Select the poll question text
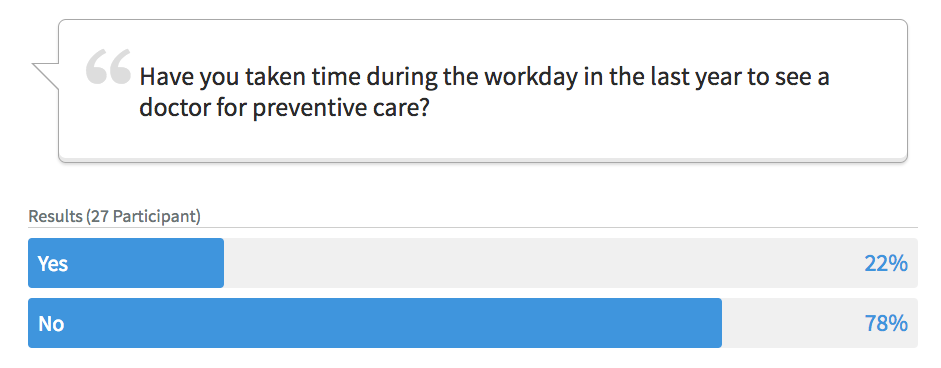941x368 pixels. click(x=484, y=93)
